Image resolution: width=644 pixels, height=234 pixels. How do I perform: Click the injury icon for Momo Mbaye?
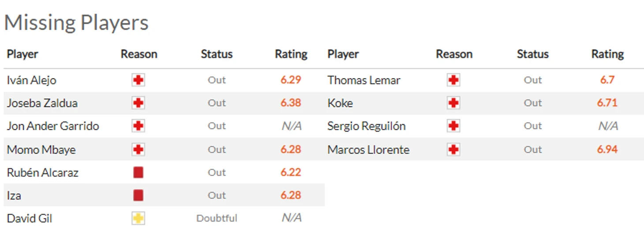click(139, 149)
